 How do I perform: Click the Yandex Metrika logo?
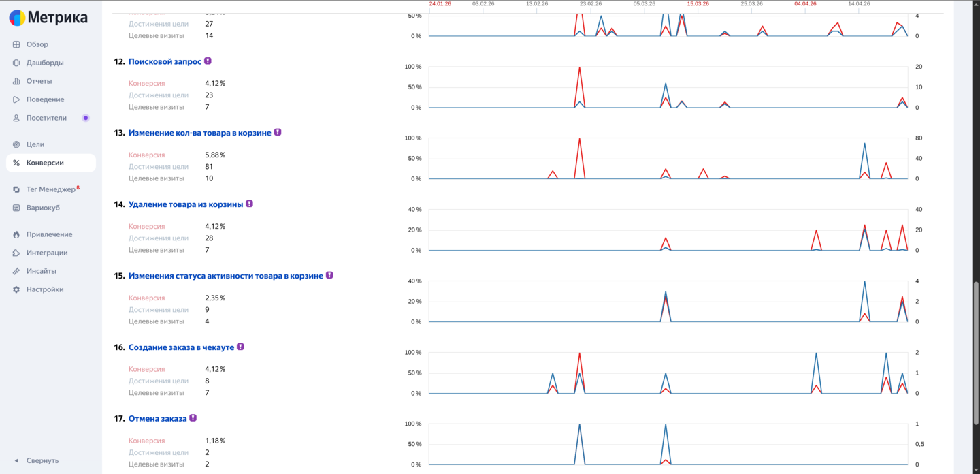click(48, 18)
